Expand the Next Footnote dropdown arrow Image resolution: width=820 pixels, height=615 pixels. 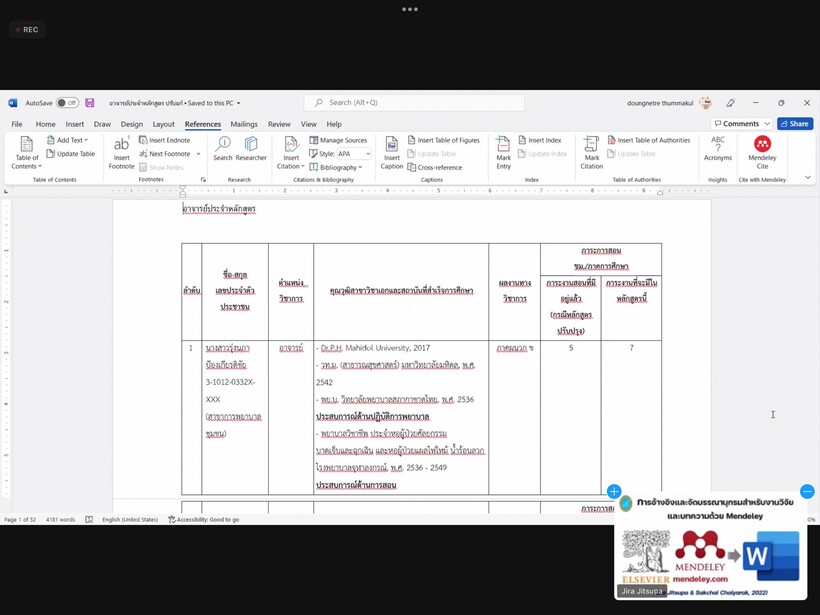(198, 154)
